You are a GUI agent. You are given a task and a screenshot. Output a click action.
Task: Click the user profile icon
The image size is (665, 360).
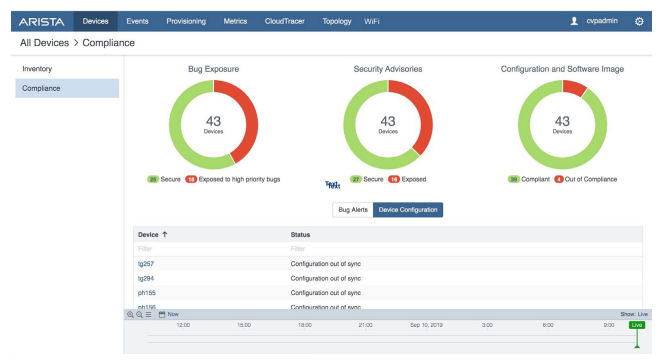574,21
